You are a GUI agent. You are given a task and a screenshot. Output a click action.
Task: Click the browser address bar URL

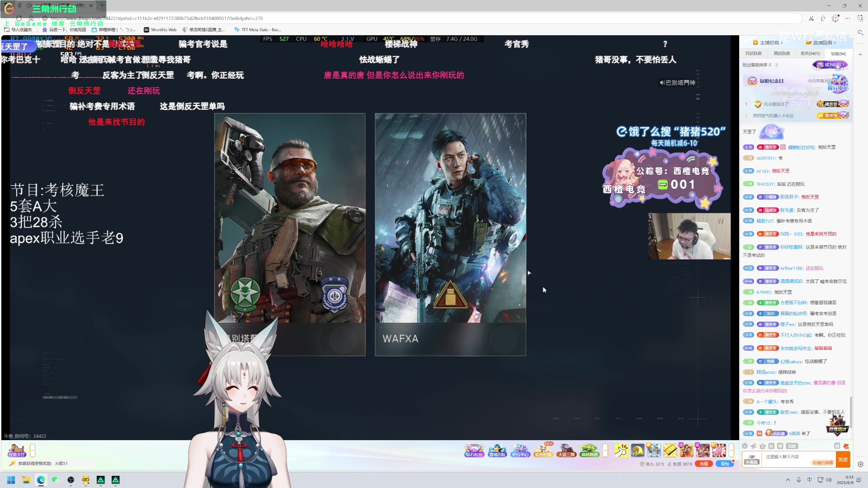[156, 19]
